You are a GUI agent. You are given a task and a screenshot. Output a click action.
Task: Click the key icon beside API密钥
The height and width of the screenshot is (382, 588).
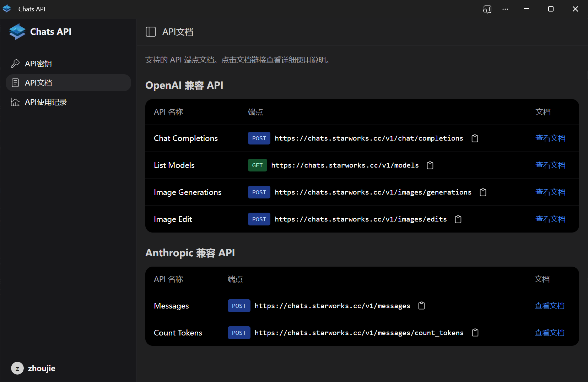[15, 64]
